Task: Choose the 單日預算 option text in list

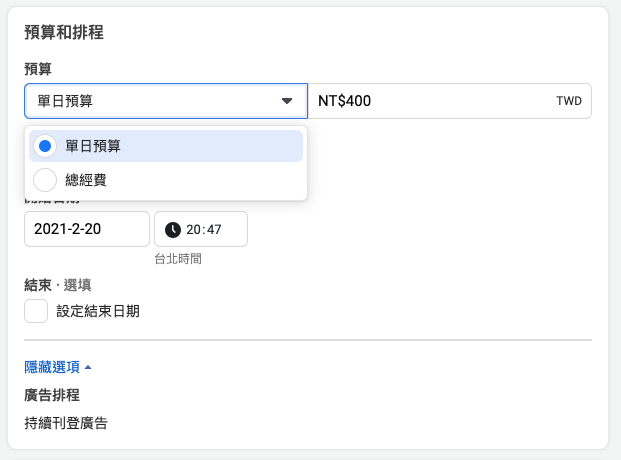Action: (x=93, y=146)
